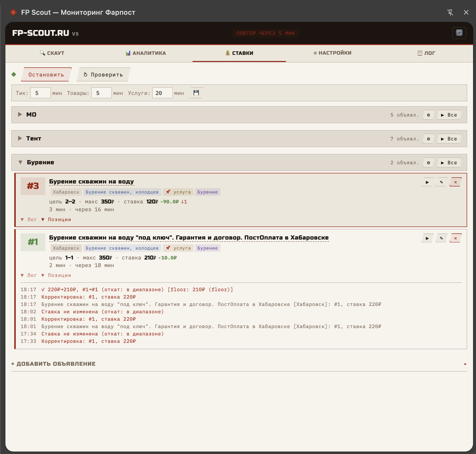Toggle Лог for the #3 listing
This screenshot has height=454, width=476.
coord(29,219)
